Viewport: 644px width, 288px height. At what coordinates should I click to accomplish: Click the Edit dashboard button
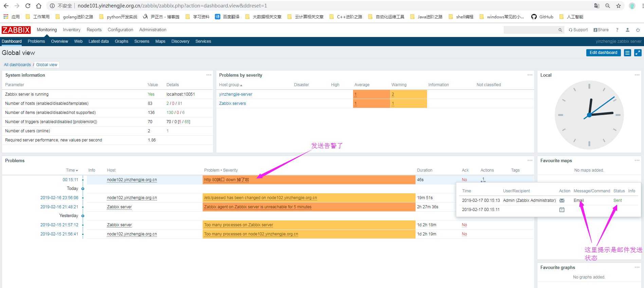pyautogui.click(x=603, y=53)
